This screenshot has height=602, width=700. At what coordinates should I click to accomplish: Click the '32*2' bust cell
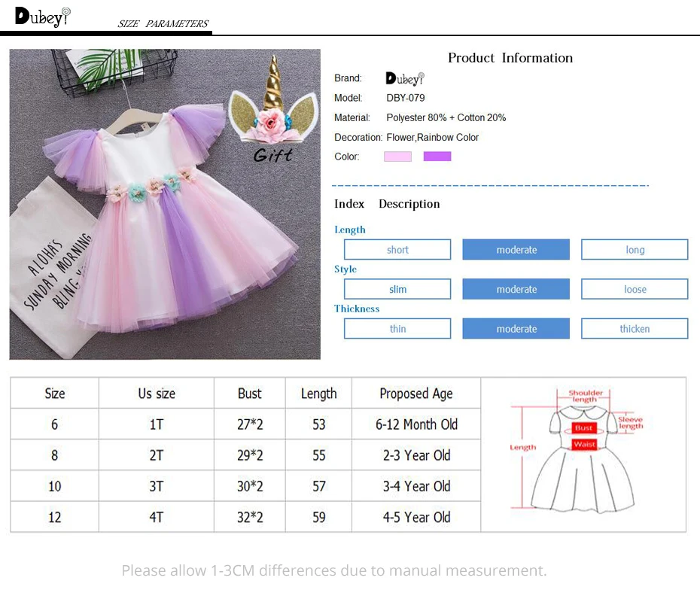250,517
